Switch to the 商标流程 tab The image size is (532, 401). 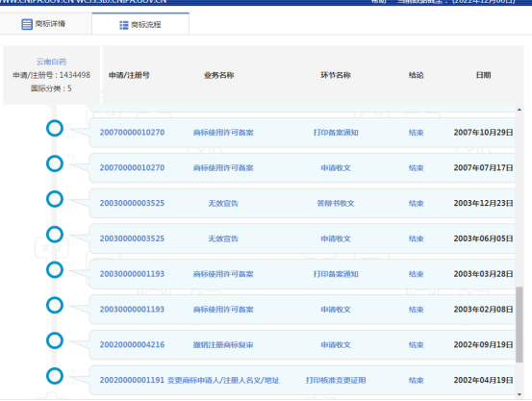(140, 24)
